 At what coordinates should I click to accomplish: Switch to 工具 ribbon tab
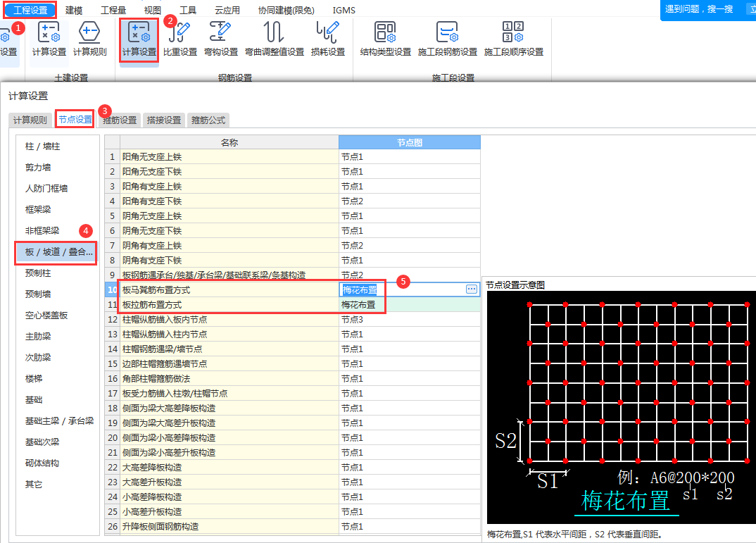pyautogui.click(x=187, y=10)
